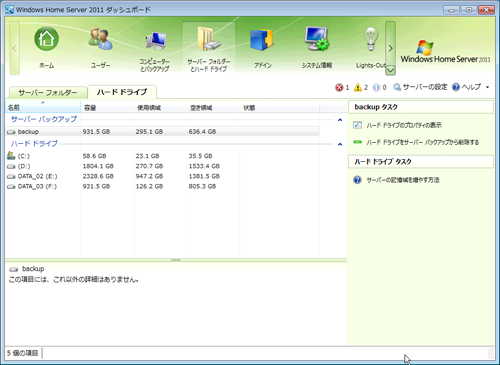The width and height of the screenshot is (500, 365).
Task: Select the (D:) drive row
Action: (x=163, y=166)
